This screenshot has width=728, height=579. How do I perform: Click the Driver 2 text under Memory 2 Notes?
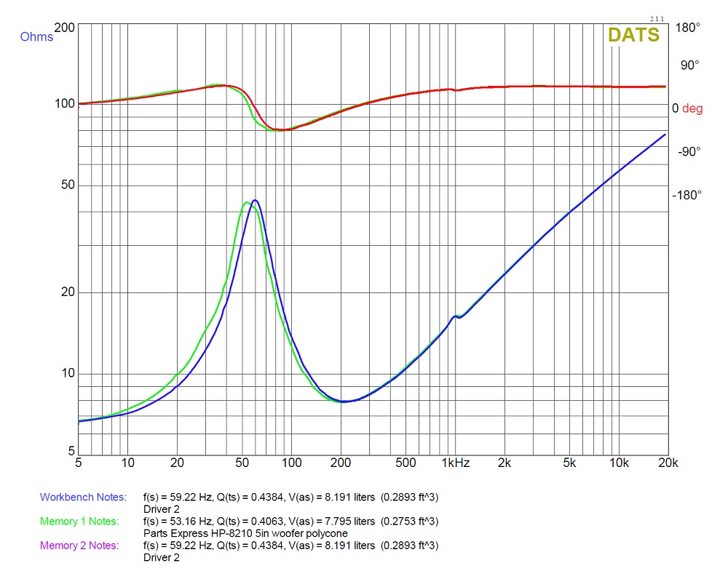(161, 557)
